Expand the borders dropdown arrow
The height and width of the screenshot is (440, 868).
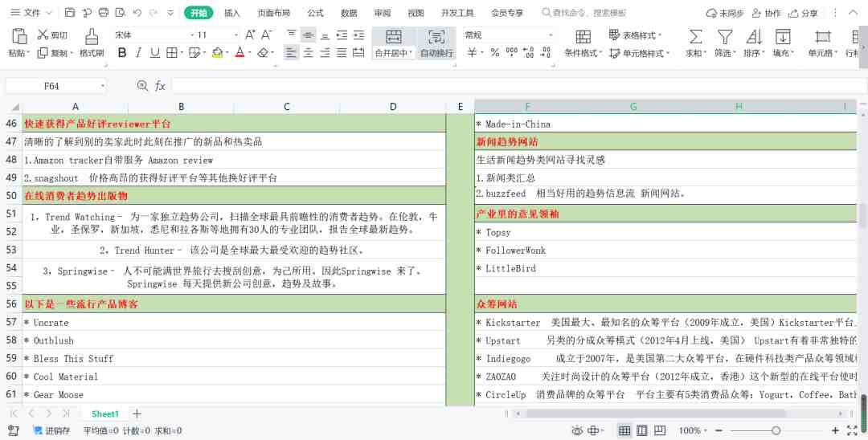tap(182, 53)
